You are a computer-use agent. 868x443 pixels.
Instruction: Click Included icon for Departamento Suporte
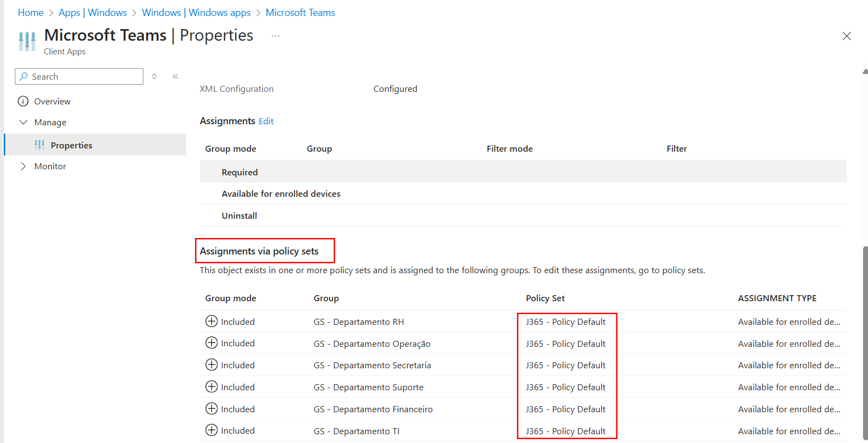212,386
